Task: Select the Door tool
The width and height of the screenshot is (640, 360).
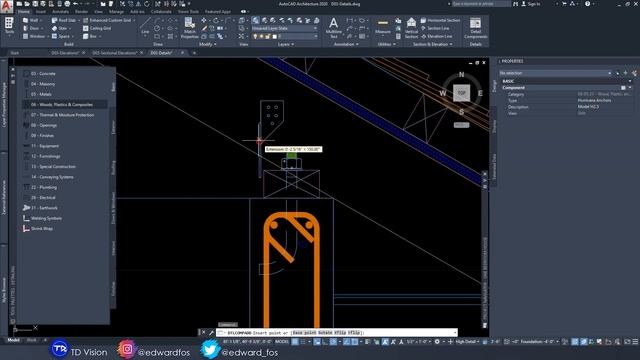Action: click(32, 29)
